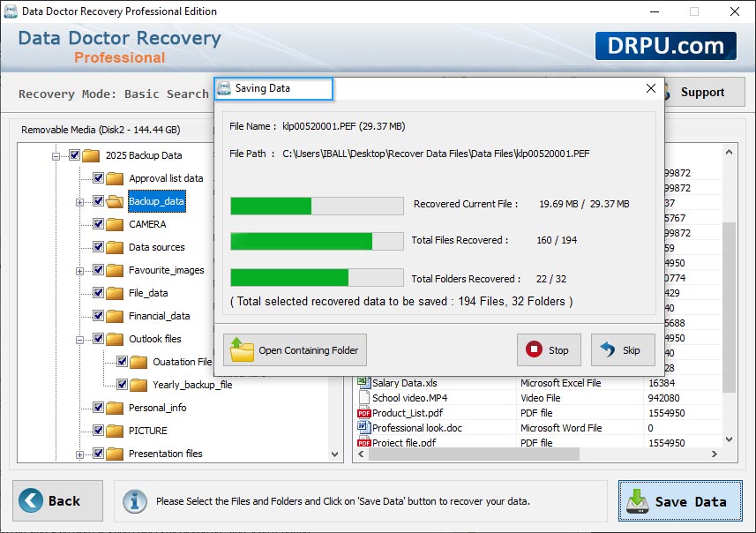Screen dimensions: 756x533
Task: Click the Salary Data.xls Excel icon
Action: pos(363,382)
